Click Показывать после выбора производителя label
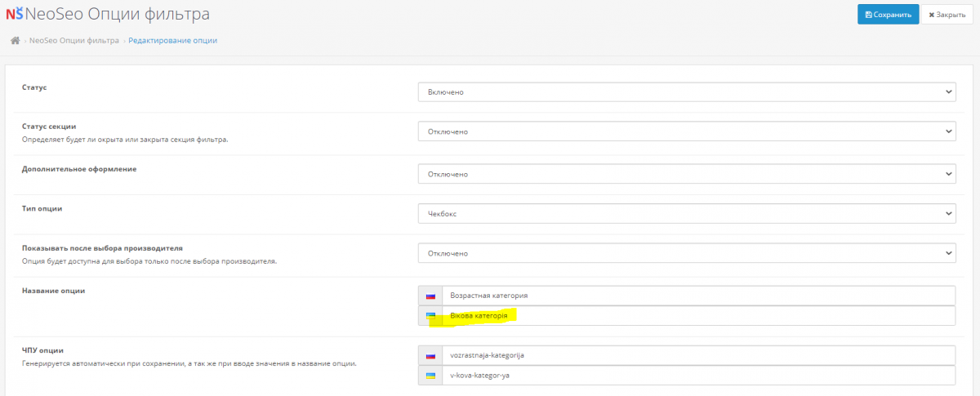The width and height of the screenshot is (980, 396). point(102,248)
